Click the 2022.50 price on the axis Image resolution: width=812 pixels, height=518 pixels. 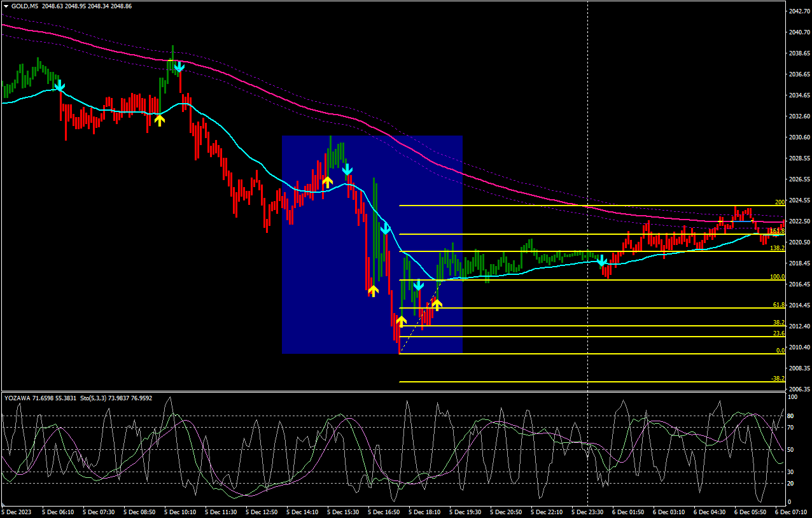(x=799, y=221)
